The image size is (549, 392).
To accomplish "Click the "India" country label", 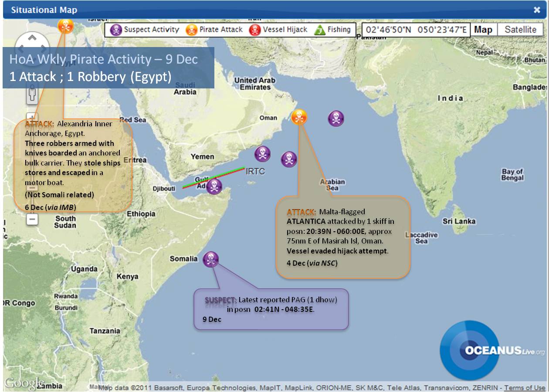I will tap(451, 98).
